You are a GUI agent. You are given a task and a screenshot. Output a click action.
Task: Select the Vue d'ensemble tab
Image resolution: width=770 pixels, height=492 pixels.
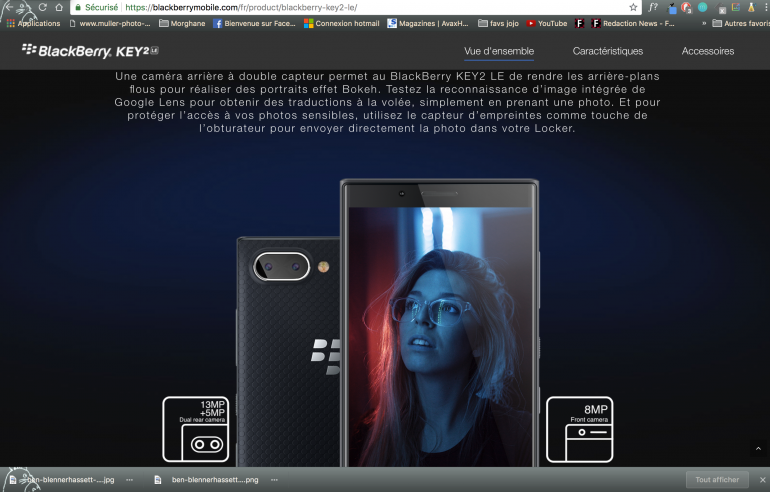click(x=499, y=51)
